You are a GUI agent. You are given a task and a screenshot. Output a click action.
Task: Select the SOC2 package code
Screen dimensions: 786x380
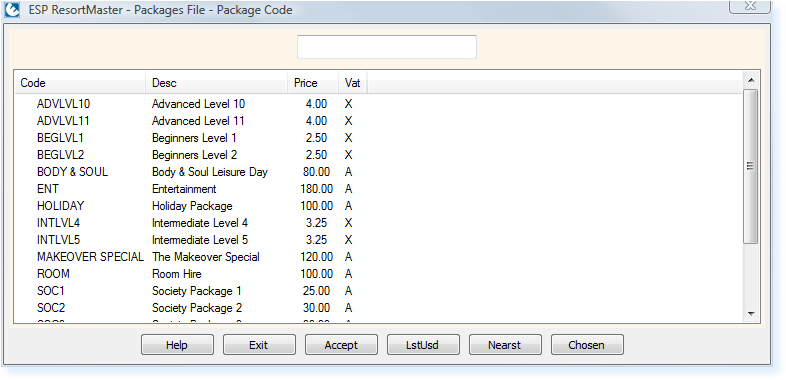(51, 308)
